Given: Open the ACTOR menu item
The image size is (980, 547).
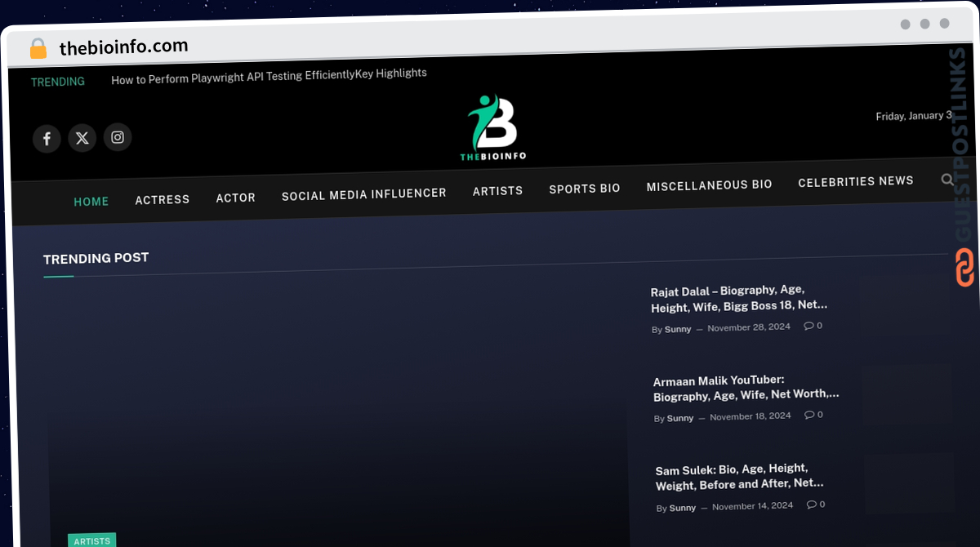Looking at the screenshot, I should click(x=236, y=198).
